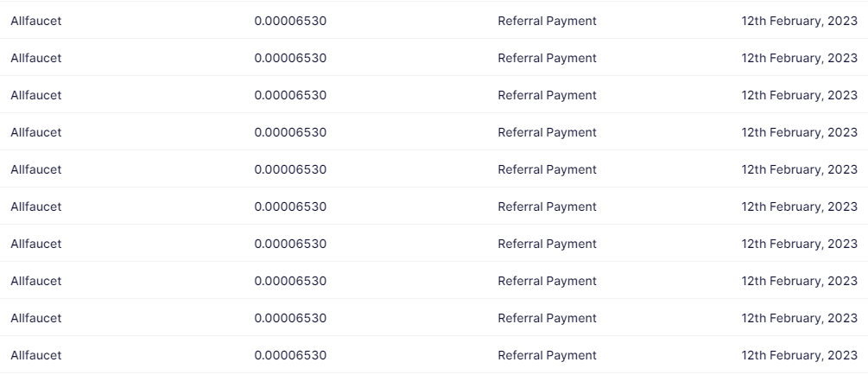Click Referral Payment in the first row

(547, 21)
